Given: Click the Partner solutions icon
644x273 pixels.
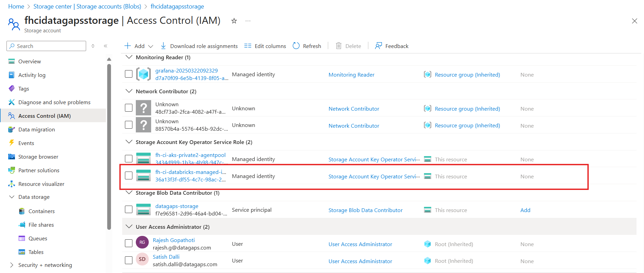Looking at the screenshot, I should point(12,170).
